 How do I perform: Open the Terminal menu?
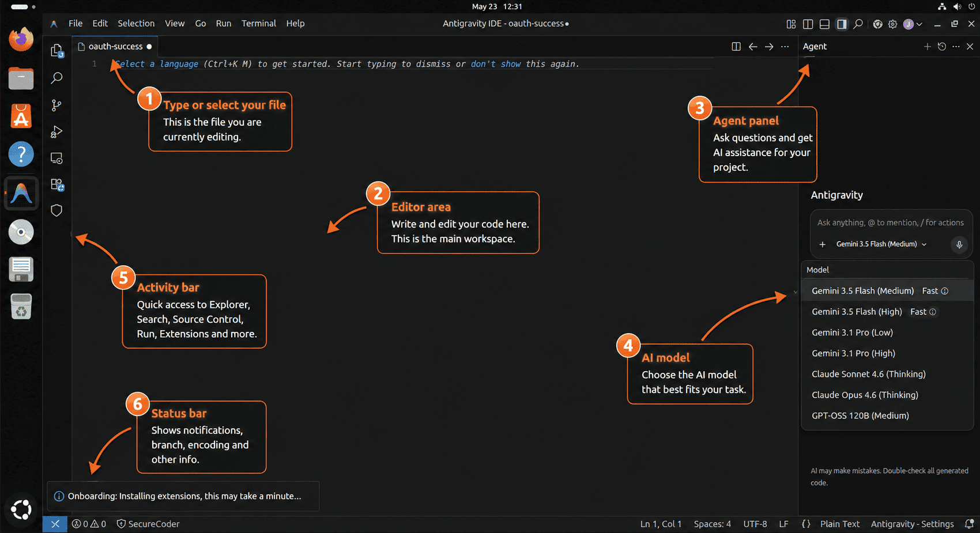[x=259, y=24]
